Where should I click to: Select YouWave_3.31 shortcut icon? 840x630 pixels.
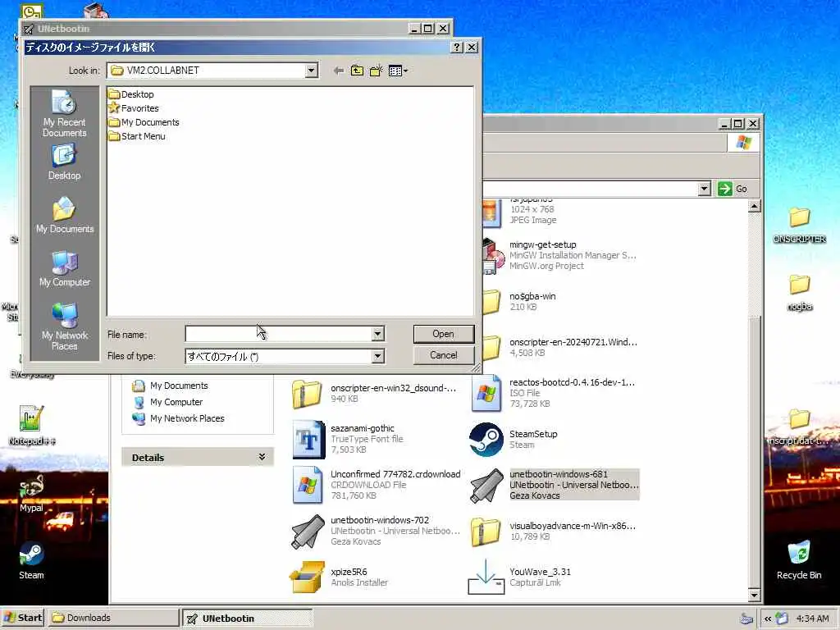coord(486,577)
